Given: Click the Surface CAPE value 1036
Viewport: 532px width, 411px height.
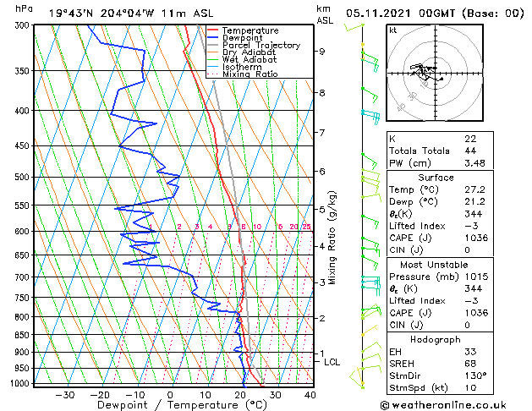Looking at the screenshot, I should 476,238.
